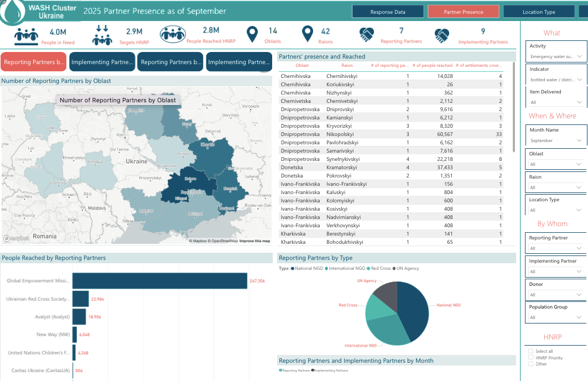The width and height of the screenshot is (588, 381).
Task: Click the WASH Cluster water drop logo
Action: tap(11, 11)
